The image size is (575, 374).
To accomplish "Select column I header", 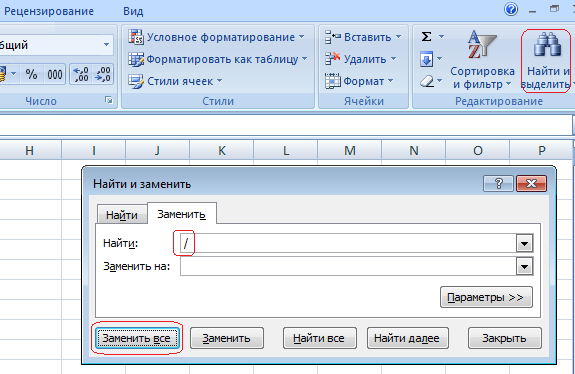I will (x=94, y=150).
